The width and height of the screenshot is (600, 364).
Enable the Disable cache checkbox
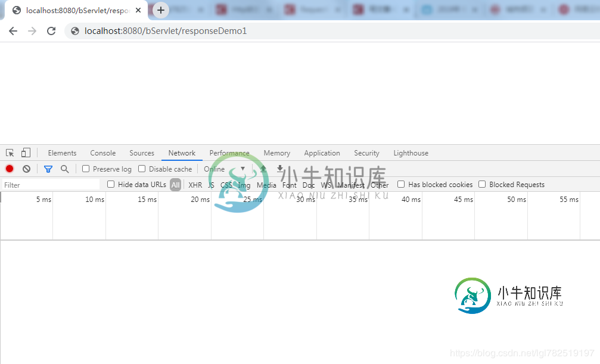pos(142,169)
